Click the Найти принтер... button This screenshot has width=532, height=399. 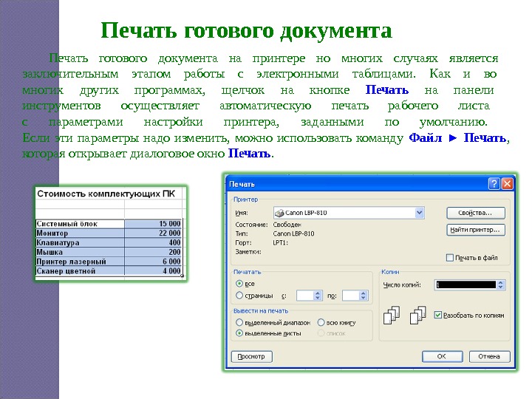[x=476, y=230]
